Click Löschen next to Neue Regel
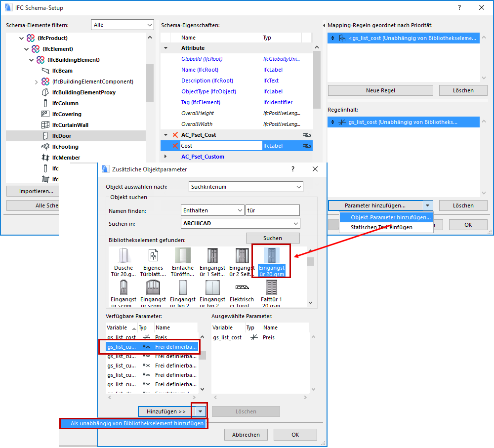Viewport: 494px width, 448px height. point(463,90)
